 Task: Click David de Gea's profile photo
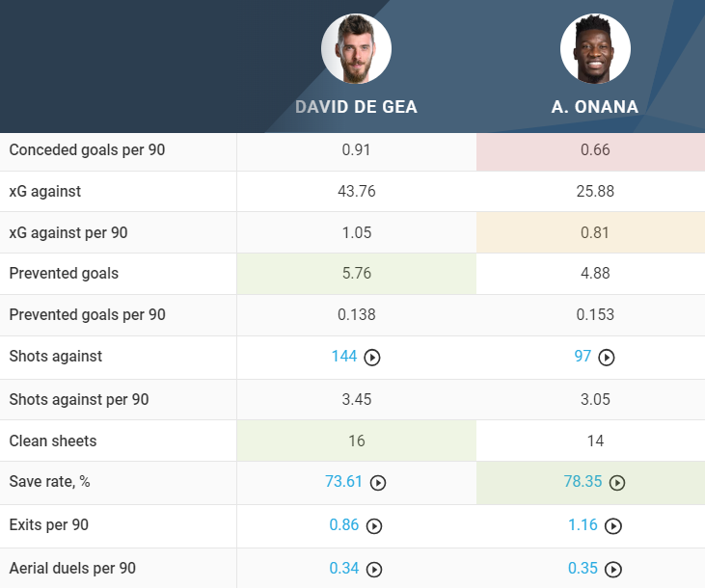click(356, 48)
